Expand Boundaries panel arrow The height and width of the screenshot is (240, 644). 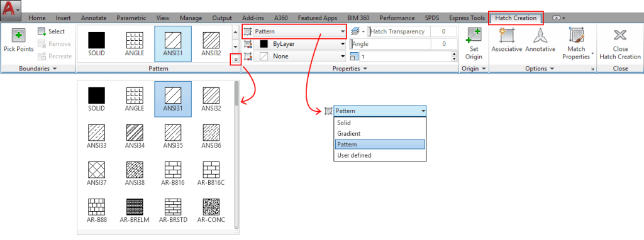pos(55,69)
